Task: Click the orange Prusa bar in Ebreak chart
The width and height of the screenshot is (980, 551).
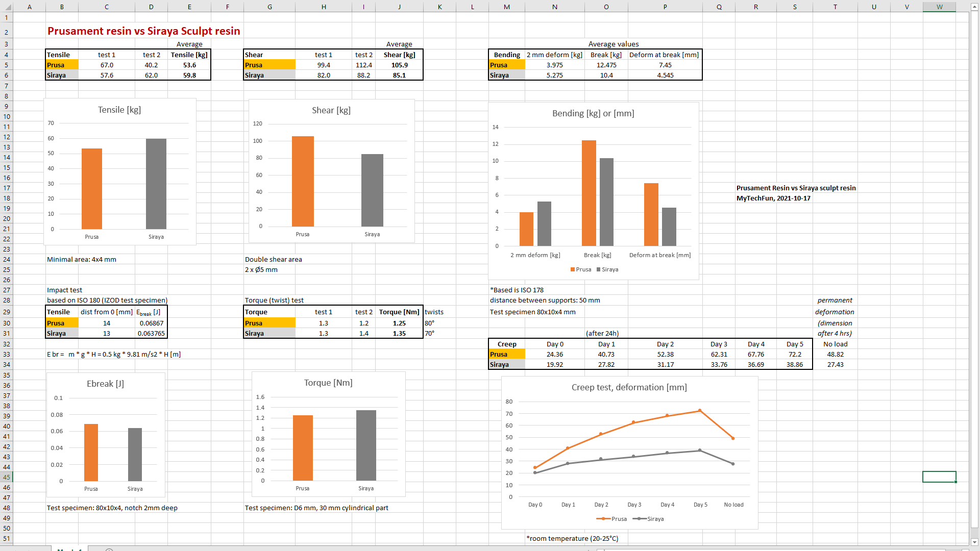Action: pyautogui.click(x=91, y=453)
